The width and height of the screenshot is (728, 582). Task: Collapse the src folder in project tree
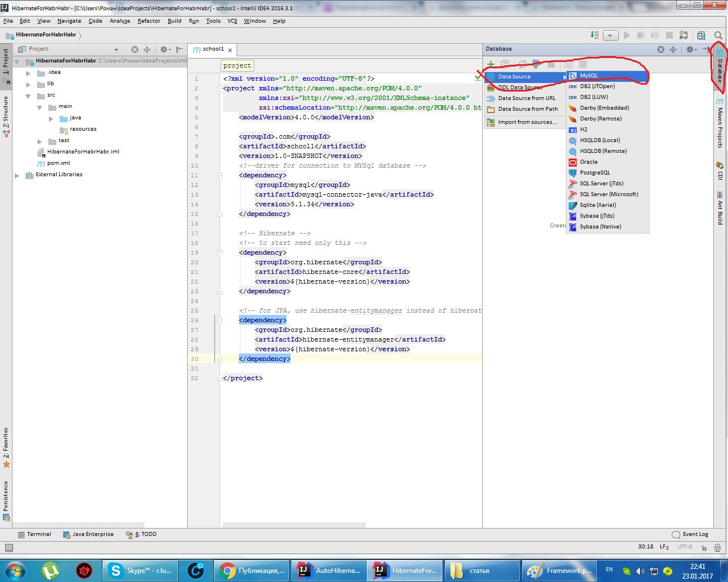pos(28,96)
